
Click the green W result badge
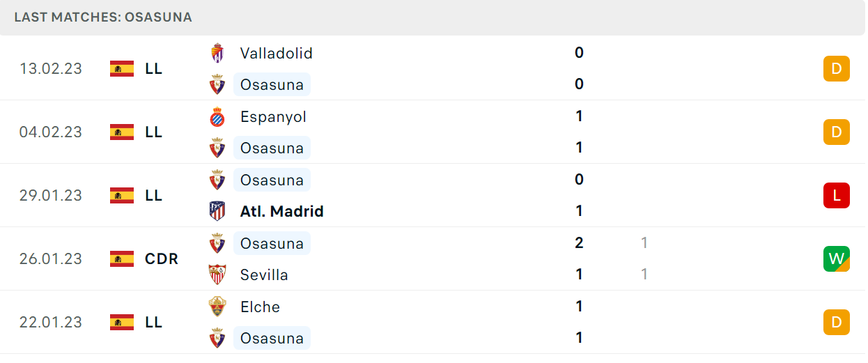point(837,259)
